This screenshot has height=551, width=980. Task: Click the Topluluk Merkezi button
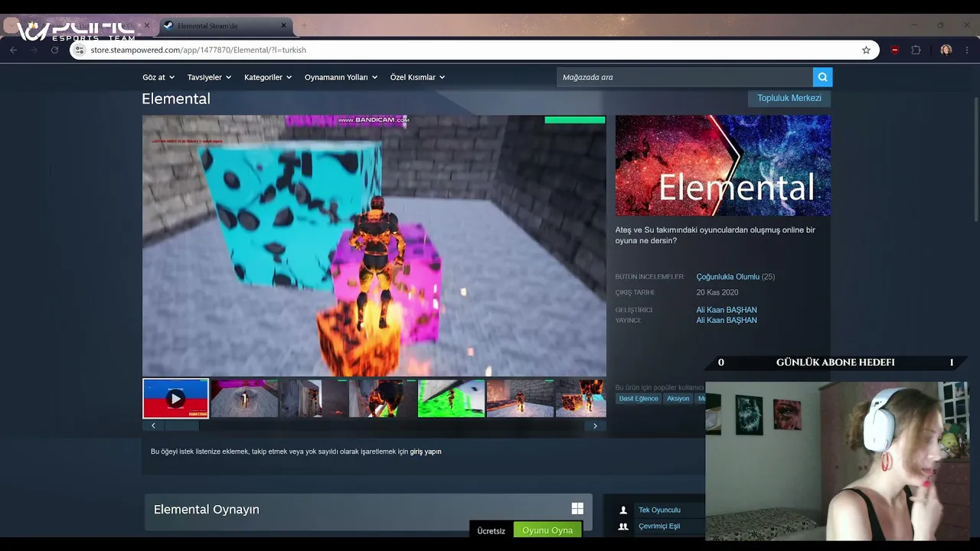[x=789, y=98]
